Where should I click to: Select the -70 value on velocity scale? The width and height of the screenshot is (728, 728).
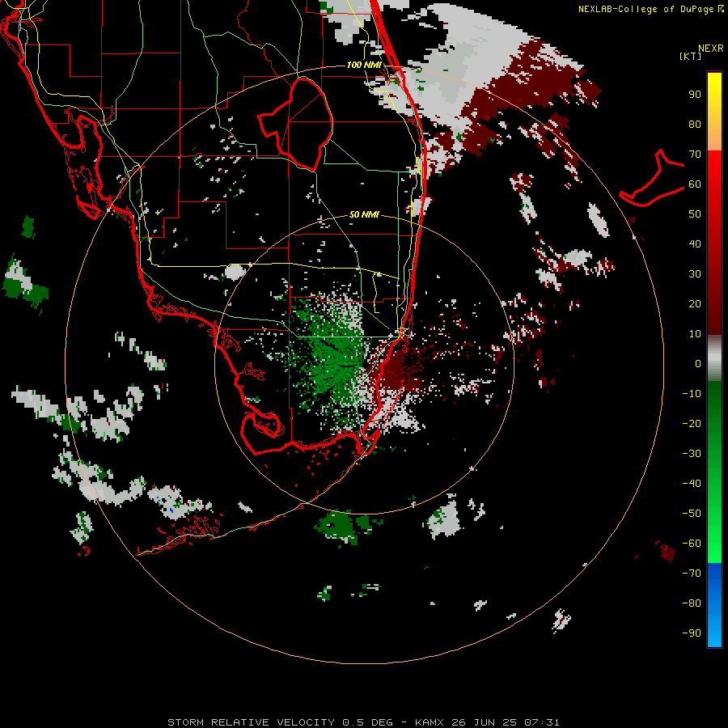[x=692, y=574]
